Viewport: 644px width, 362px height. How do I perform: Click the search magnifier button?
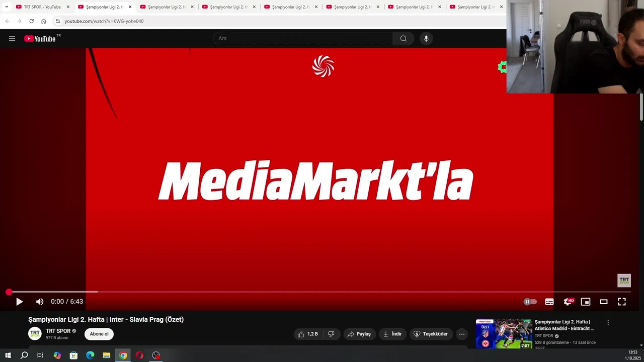[403, 39]
